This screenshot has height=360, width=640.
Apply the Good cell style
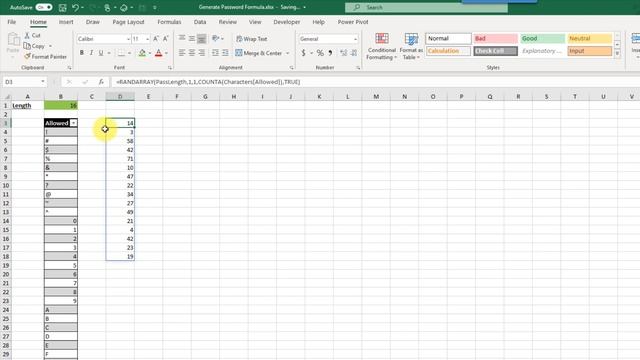pyautogui.click(x=542, y=38)
